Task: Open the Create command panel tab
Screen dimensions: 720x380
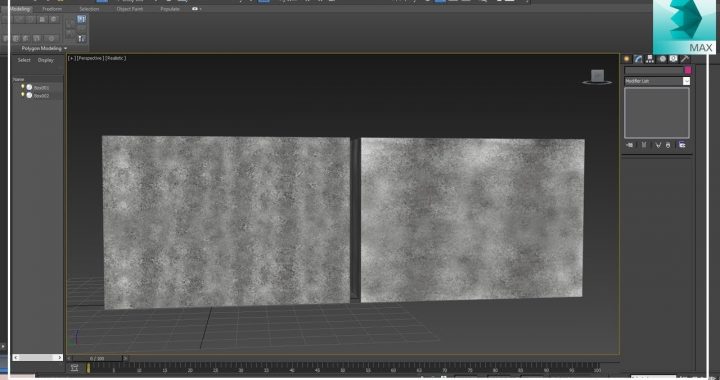Action: click(x=627, y=59)
